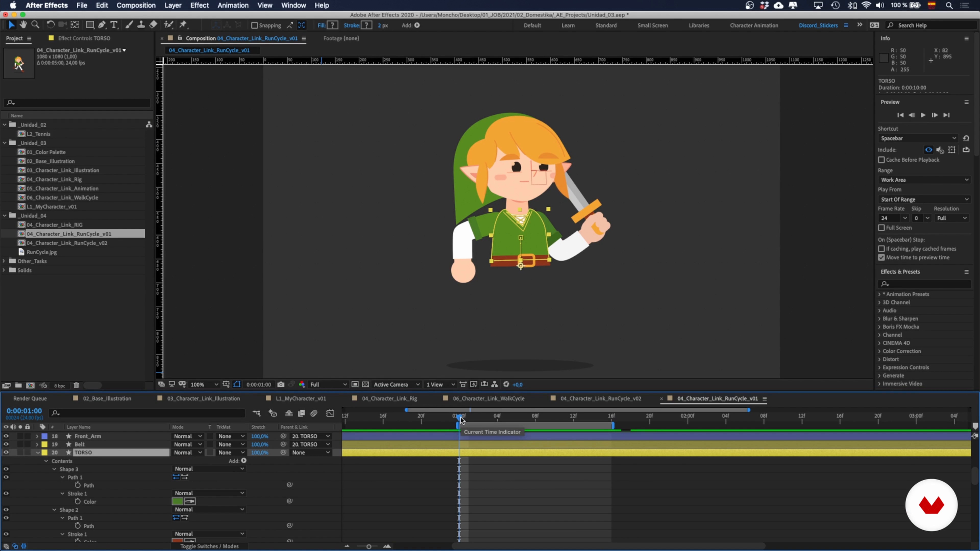Switch to the Small Screen workspace
Image resolution: width=980 pixels, height=551 pixels.
653,26
